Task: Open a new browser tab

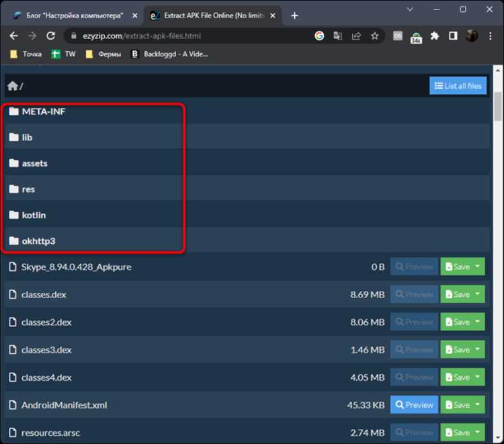Action: (294, 15)
